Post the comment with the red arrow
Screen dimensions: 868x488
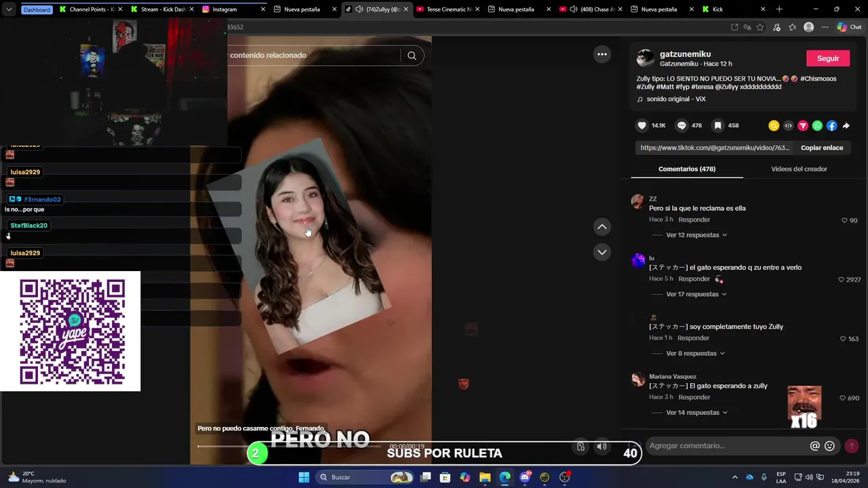(852, 445)
